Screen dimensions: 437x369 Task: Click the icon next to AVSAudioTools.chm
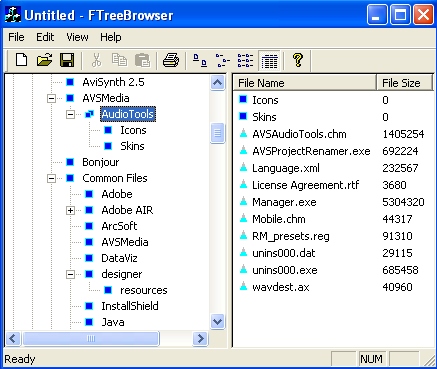[x=244, y=134]
